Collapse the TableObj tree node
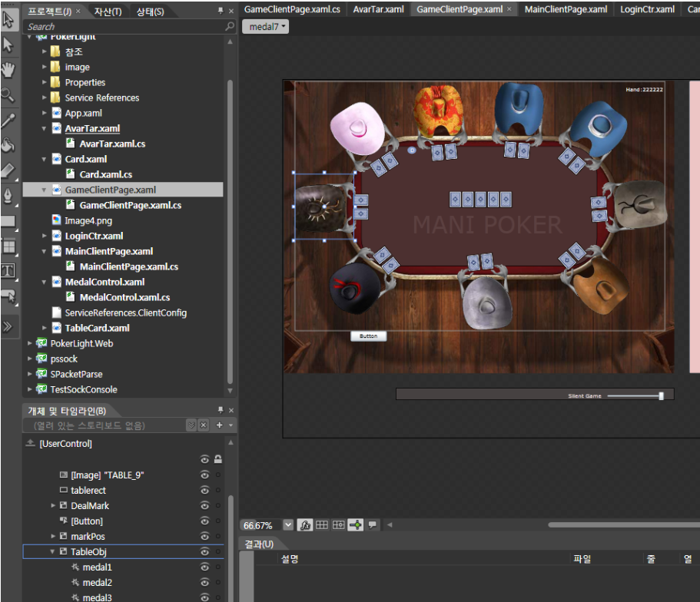Image resolution: width=700 pixels, height=602 pixels. coord(53,552)
